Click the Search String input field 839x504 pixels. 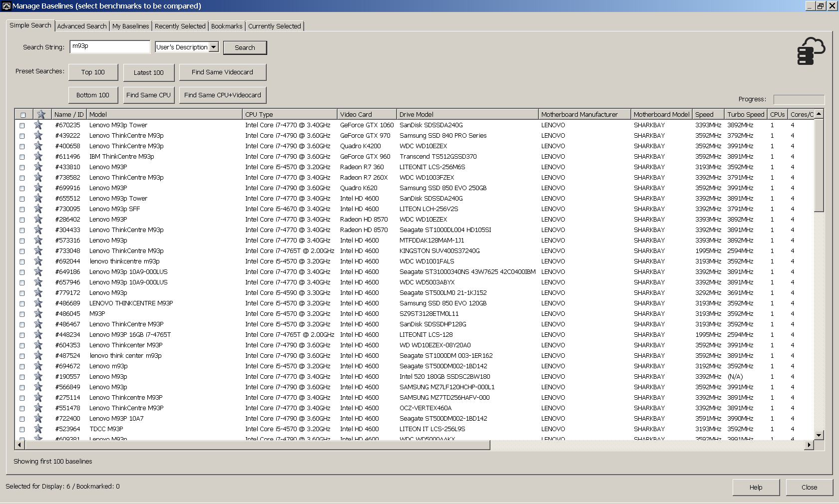point(110,46)
